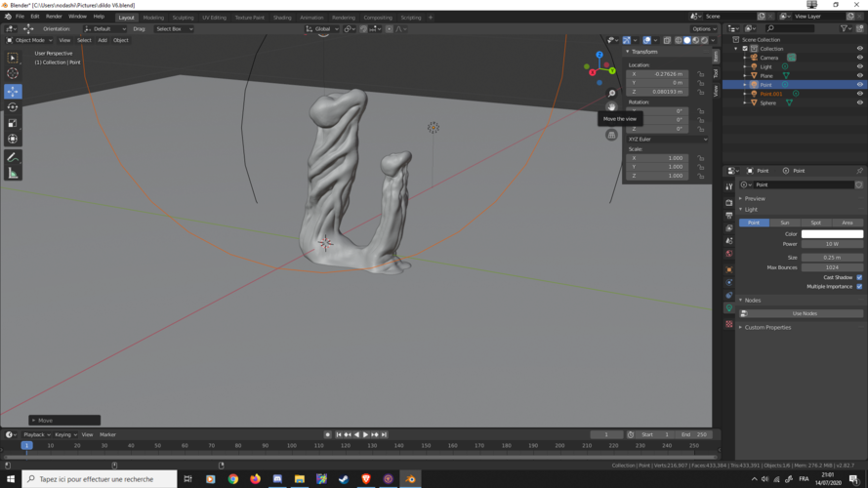Expand the Preview panel

click(x=755, y=199)
